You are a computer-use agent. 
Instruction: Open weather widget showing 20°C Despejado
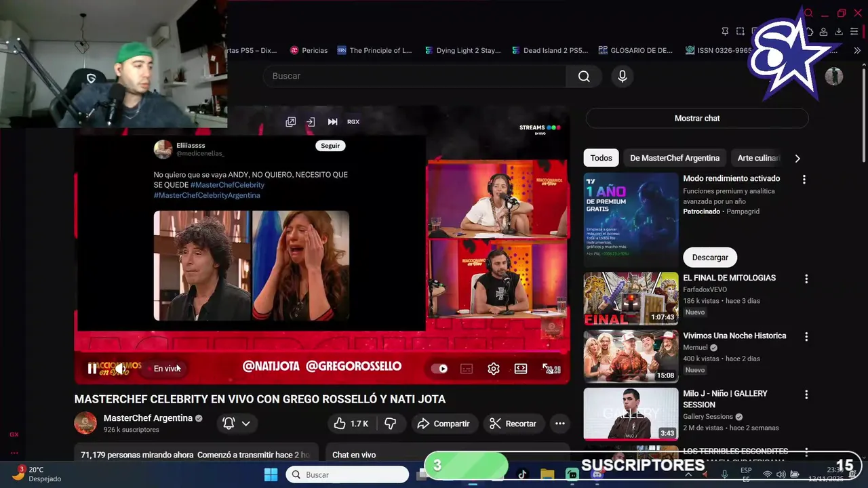click(x=37, y=474)
